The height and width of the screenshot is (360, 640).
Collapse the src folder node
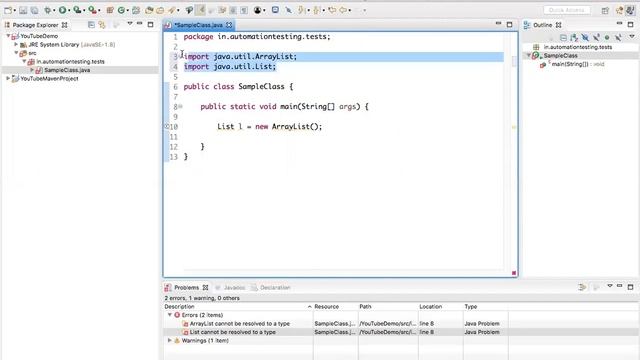(16, 53)
